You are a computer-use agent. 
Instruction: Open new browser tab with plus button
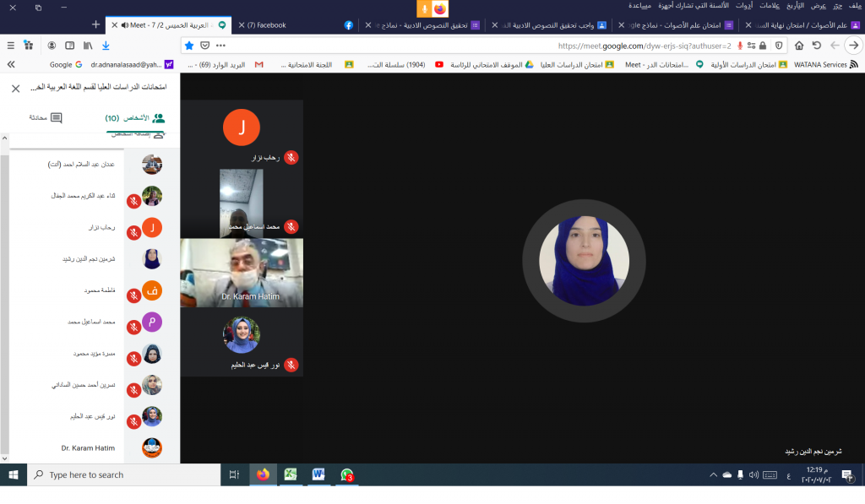(95, 25)
